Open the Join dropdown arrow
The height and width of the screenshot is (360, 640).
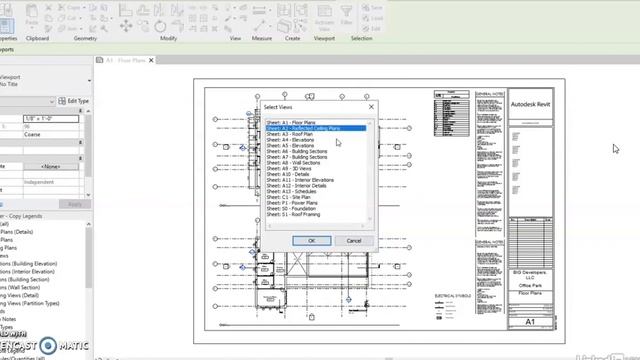[x=81, y=29]
